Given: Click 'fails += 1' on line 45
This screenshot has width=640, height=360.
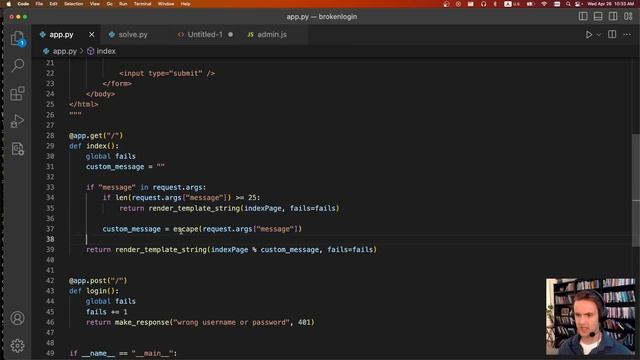Looking at the screenshot, I should coord(107,312).
